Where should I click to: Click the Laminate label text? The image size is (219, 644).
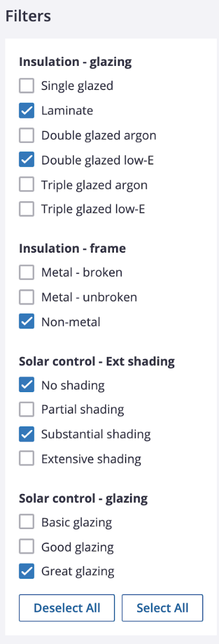click(67, 111)
